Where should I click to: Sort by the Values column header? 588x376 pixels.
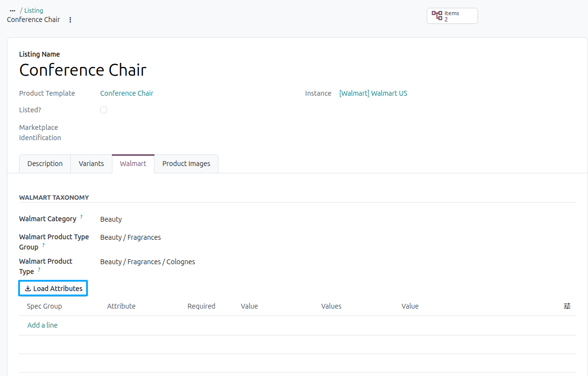331,306
